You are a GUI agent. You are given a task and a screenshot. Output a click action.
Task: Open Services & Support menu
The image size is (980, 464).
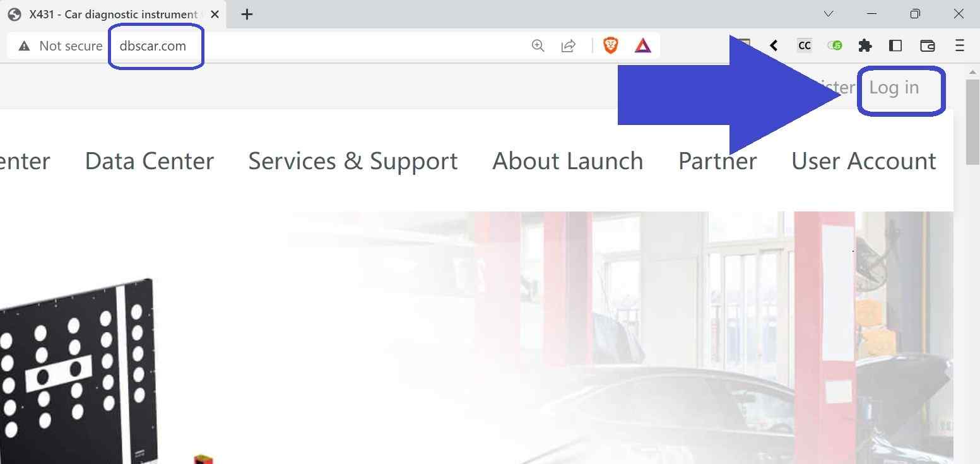point(353,161)
